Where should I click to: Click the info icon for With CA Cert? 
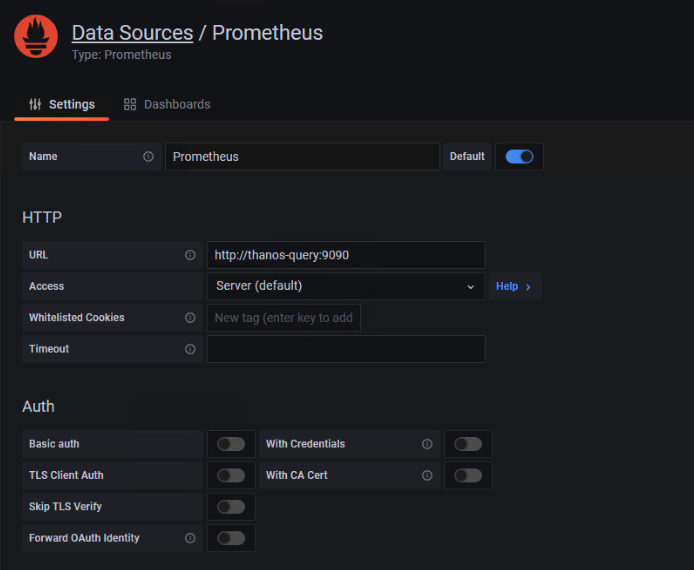pos(427,475)
